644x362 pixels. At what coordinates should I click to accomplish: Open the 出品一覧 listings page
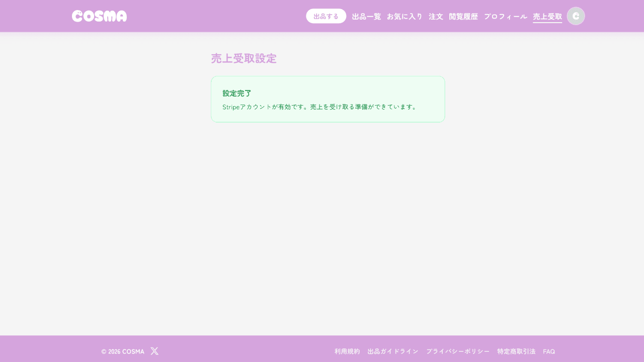pos(366,16)
